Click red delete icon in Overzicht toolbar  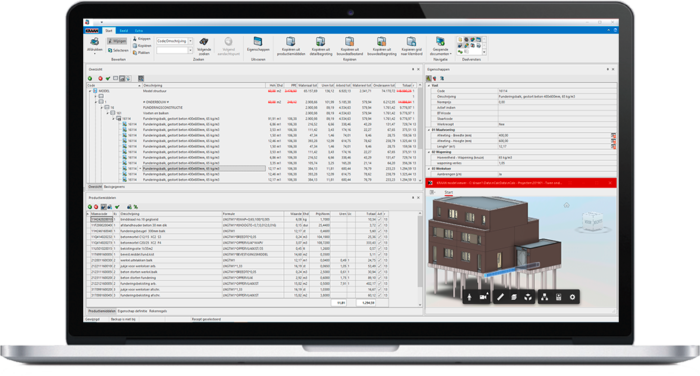coord(100,78)
